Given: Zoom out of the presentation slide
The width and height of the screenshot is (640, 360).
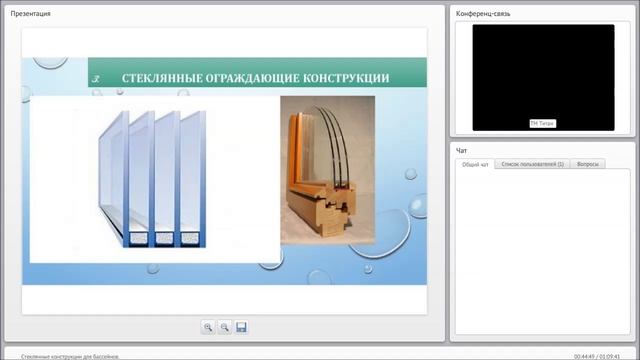Looking at the screenshot, I should 224,327.
